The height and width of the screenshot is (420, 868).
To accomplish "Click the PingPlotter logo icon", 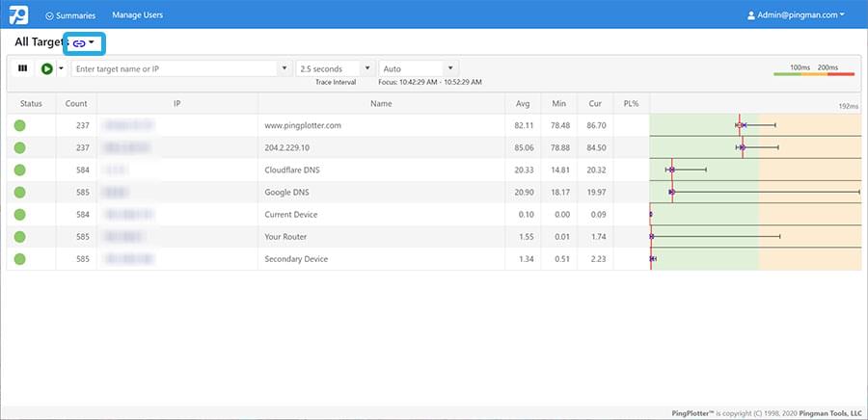I will (18, 14).
